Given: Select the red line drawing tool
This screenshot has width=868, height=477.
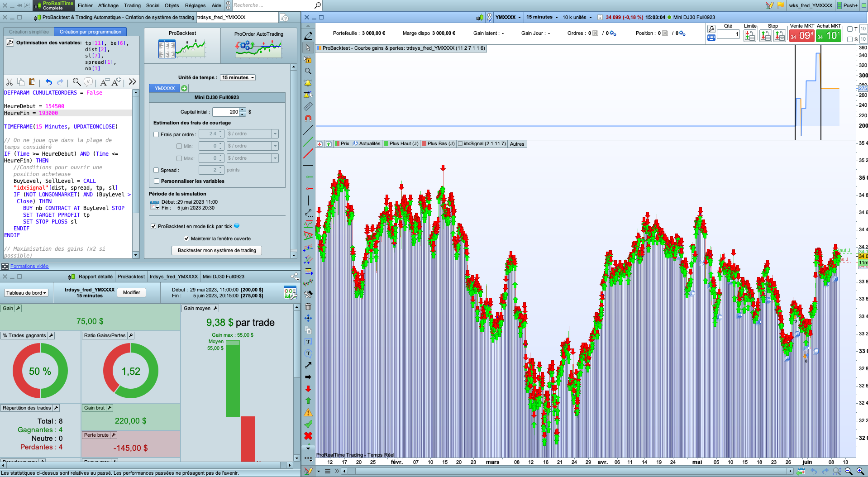Looking at the screenshot, I should click(308, 153).
